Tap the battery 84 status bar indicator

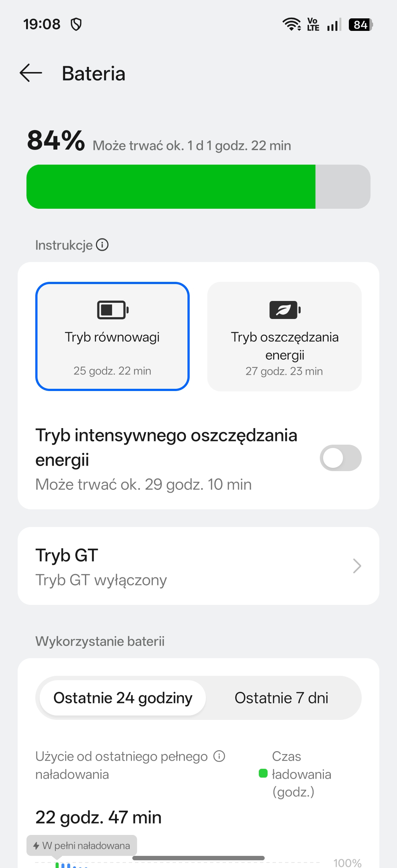coord(360,25)
